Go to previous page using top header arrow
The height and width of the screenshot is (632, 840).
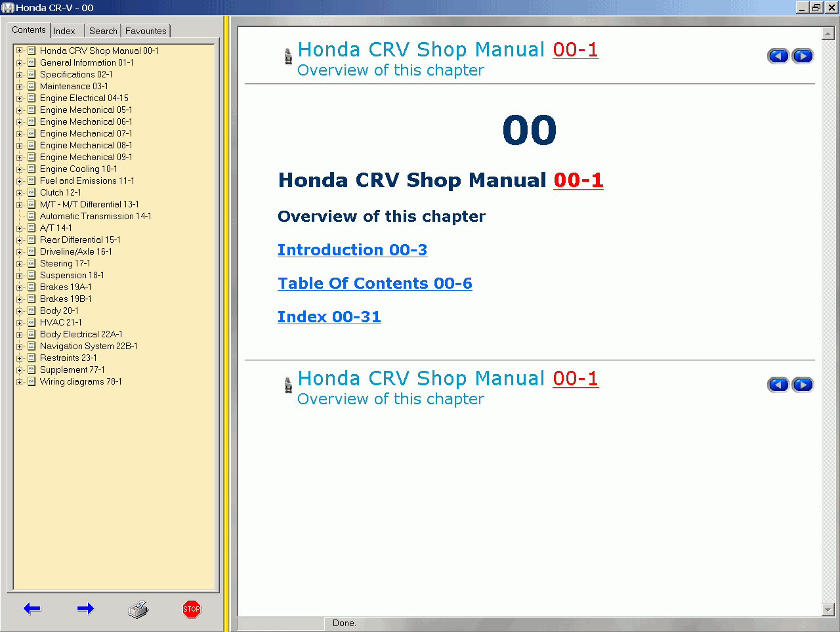[x=778, y=56]
